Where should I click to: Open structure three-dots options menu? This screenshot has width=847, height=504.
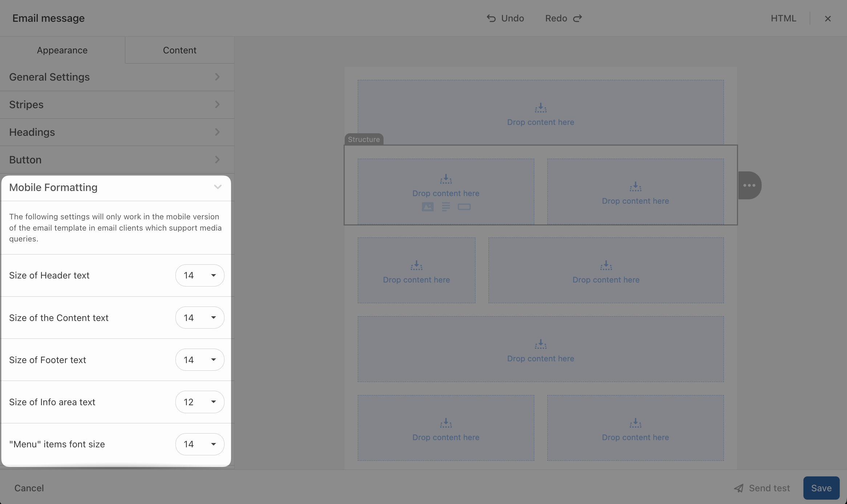(749, 186)
